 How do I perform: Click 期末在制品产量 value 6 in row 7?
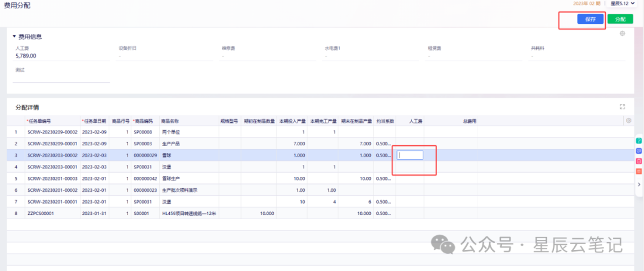370,202
